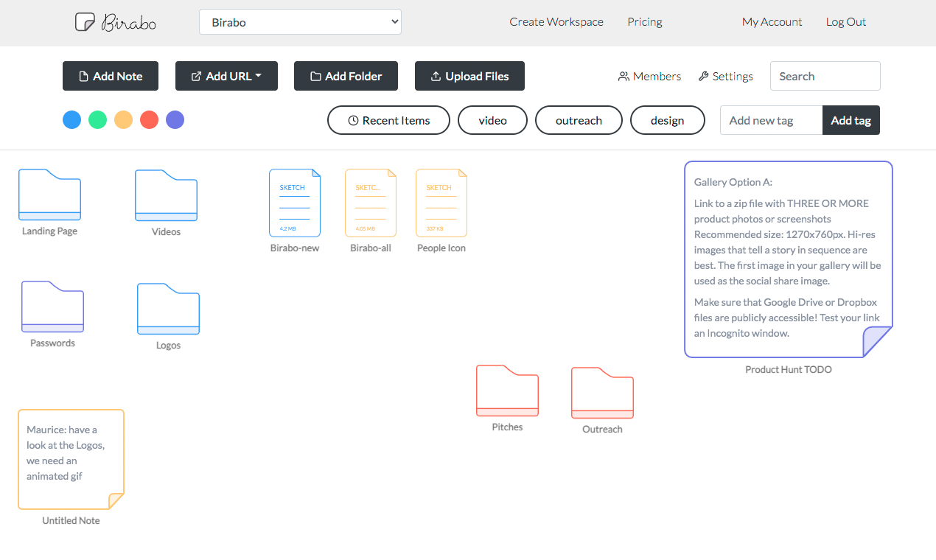
Task: Click the People Icon file name
Action: (441, 248)
